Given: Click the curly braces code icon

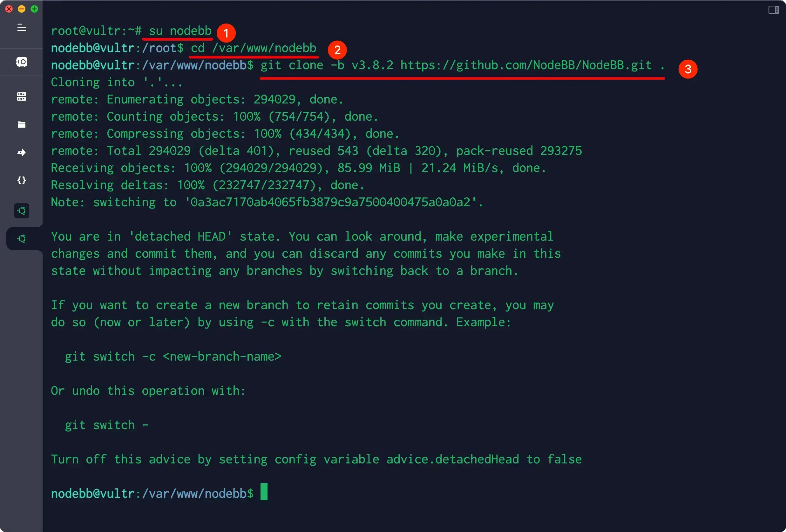Looking at the screenshot, I should (21, 180).
